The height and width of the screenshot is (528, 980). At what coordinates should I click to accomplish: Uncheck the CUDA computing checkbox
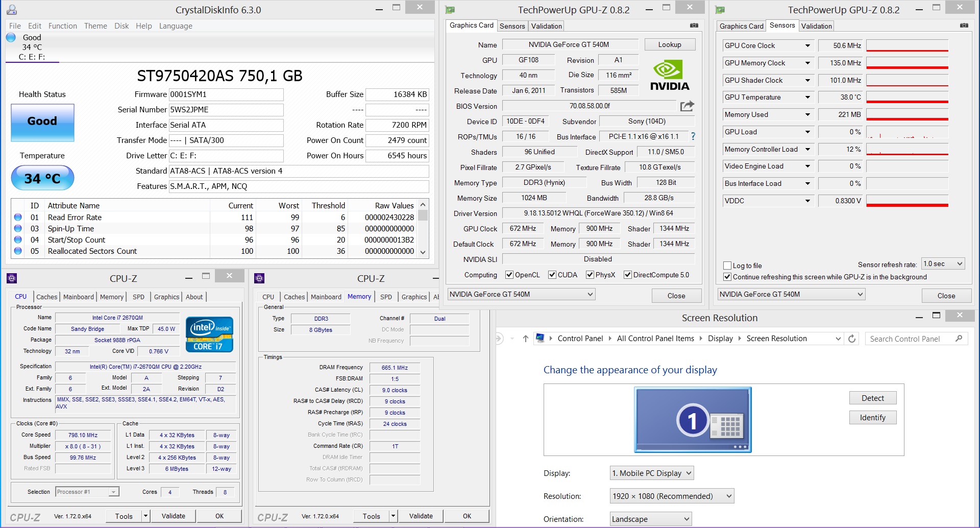click(552, 275)
